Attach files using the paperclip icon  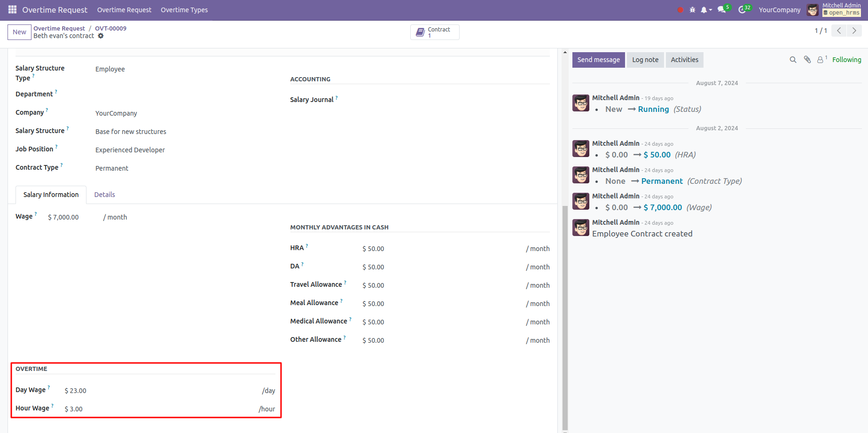tap(807, 60)
